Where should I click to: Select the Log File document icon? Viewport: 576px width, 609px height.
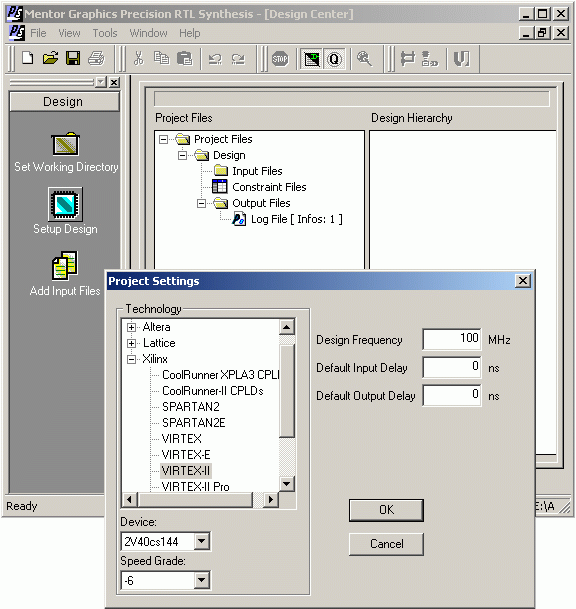click(239, 219)
